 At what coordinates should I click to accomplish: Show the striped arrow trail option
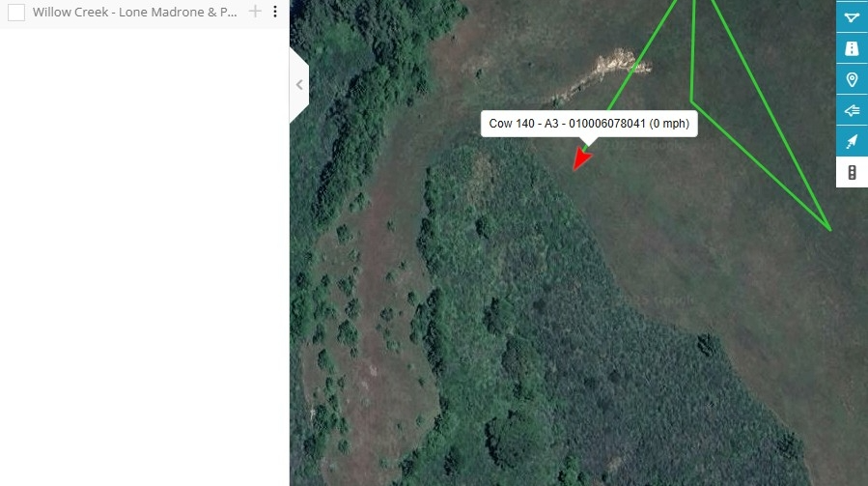click(x=852, y=110)
